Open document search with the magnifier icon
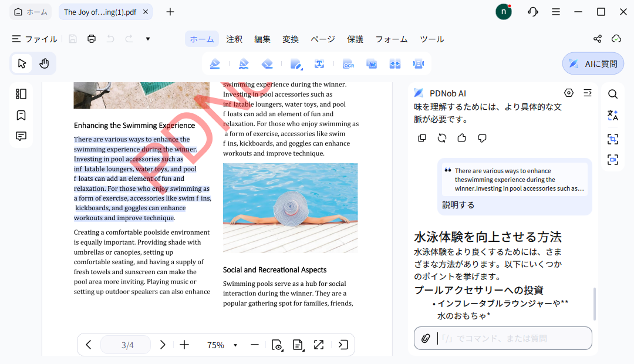 613,94
